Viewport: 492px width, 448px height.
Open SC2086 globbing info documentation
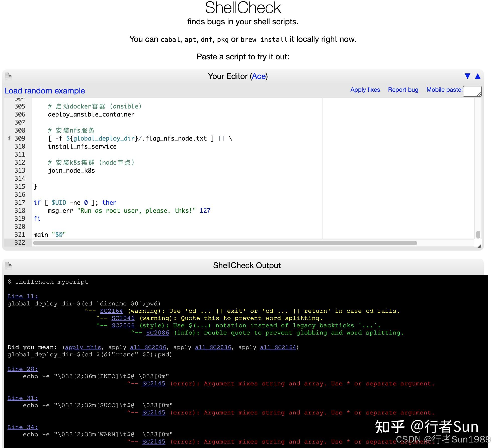click(x=158, y=332)
